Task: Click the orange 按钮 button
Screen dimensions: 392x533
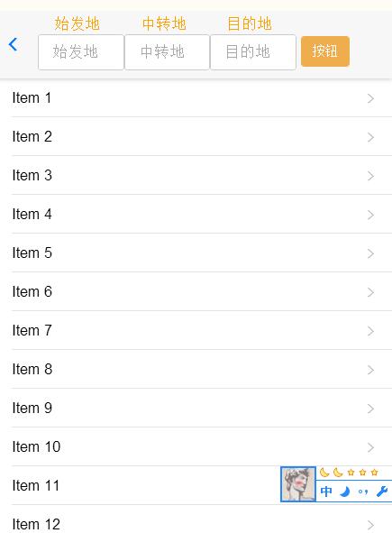Action: pyautogui.click(x=325, y=51)
